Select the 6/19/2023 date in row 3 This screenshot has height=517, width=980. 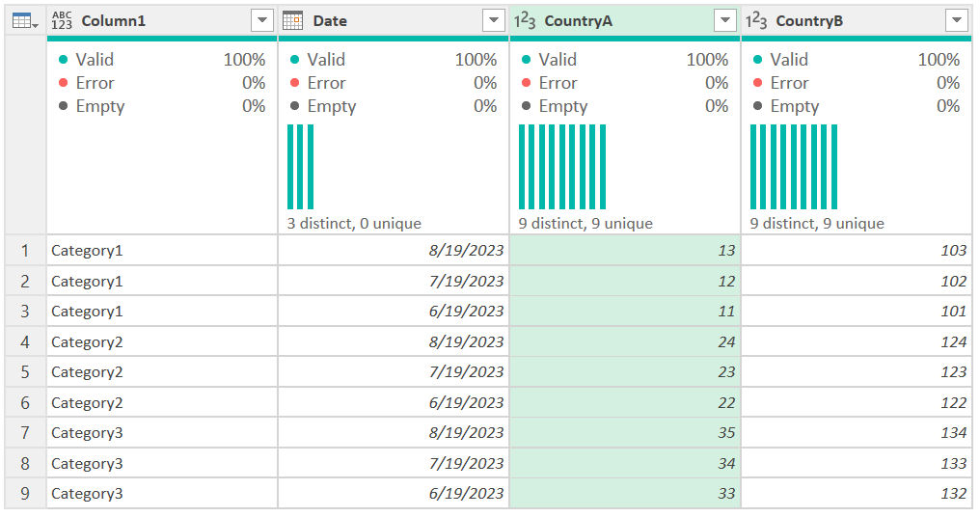[x=394, y=312]
